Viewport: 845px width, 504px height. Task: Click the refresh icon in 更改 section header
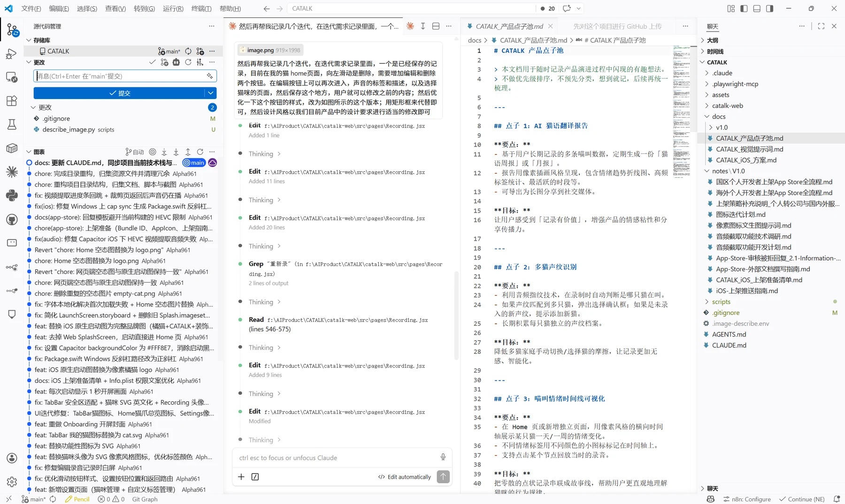click(188, 62)
